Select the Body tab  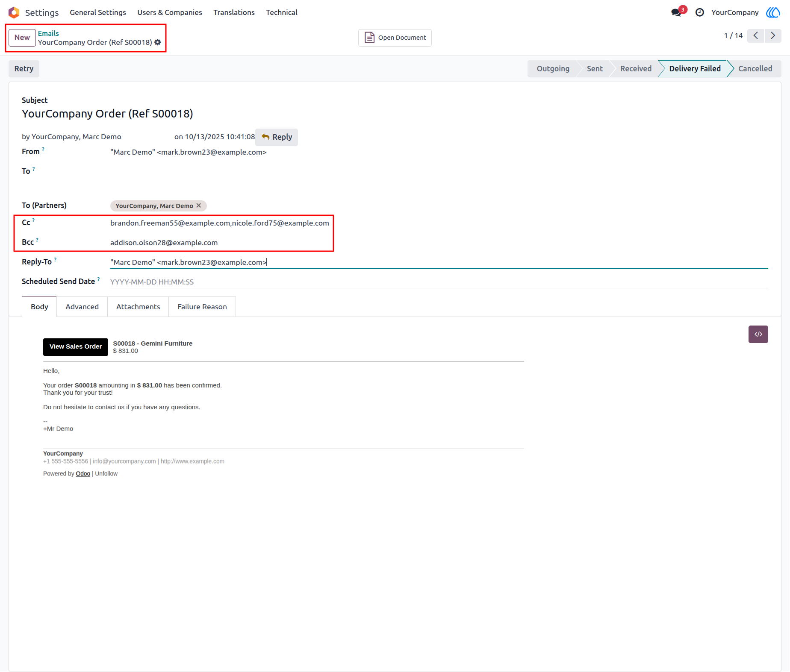pos(39,307)
